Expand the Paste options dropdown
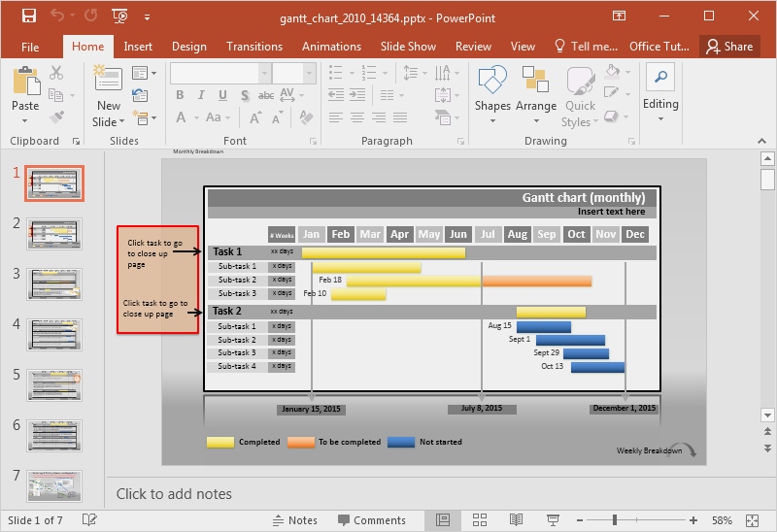Viewport: 777px width, 532px height. [25, 121]
